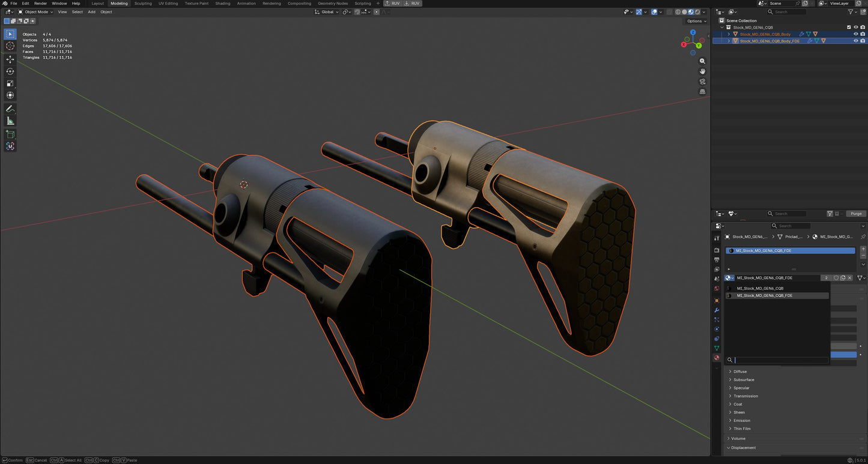Expand Stock_MD_GEN6_CQB_Body tree row
This screenshot has height=464, width=868.
point(729,34)
